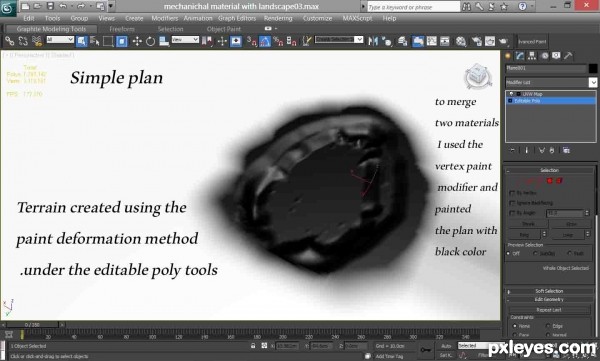600x361 pixels.
Task: Open the Material Editor icon
Action: [x=461, y=41]
